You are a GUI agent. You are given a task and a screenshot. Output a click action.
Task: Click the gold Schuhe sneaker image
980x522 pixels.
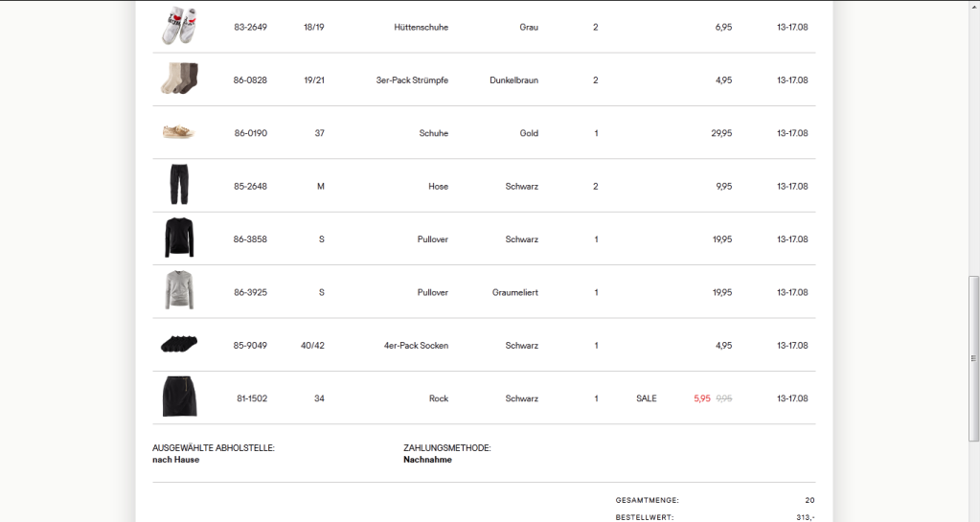(178, 132)
